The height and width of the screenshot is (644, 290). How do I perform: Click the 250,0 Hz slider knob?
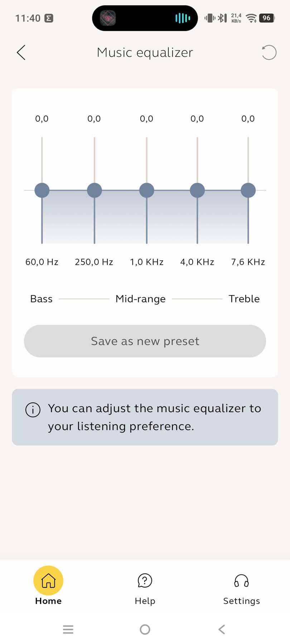point(95,190)
